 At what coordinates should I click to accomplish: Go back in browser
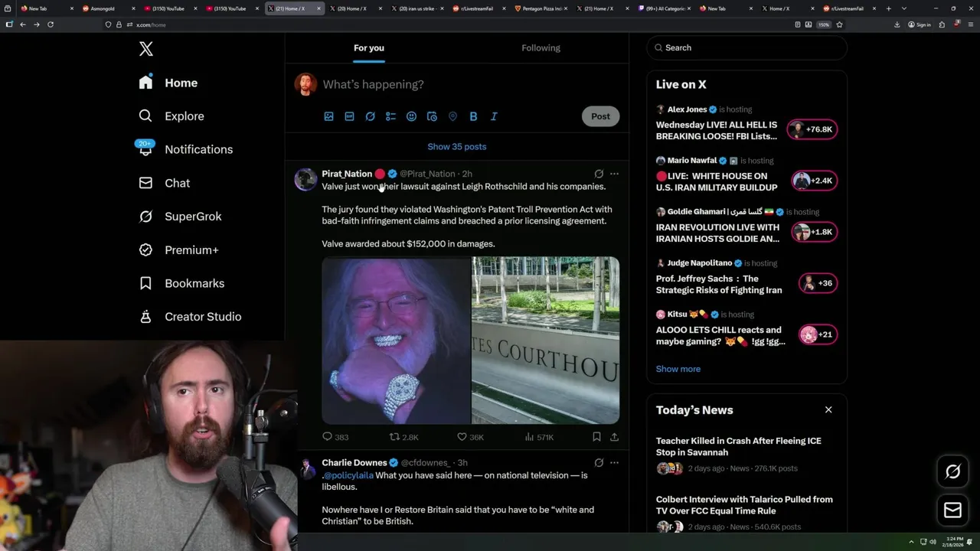(23, 24)
